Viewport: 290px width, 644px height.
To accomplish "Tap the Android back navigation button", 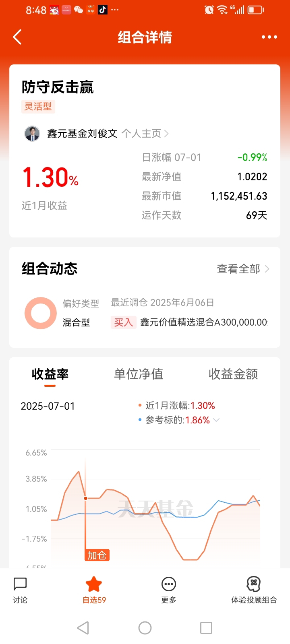I will point(83,628).
